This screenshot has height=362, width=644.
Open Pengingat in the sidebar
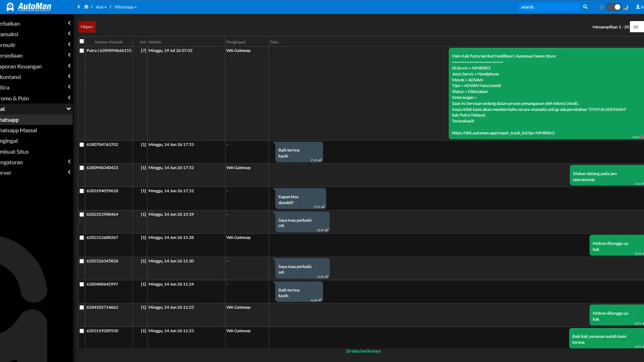(x=36, y=141)
